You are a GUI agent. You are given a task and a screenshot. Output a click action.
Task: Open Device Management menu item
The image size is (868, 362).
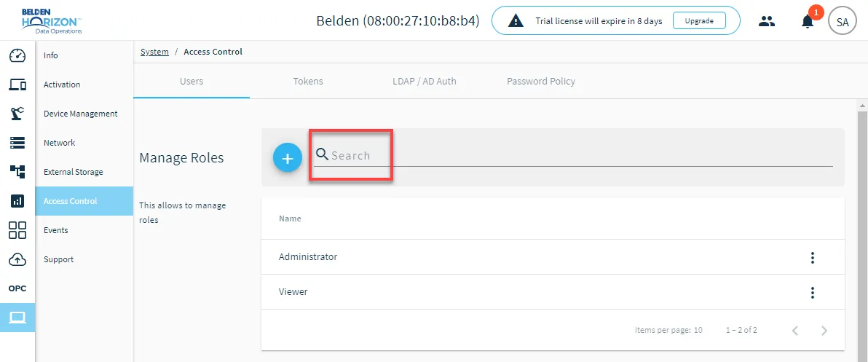click(x=84, y=114)
